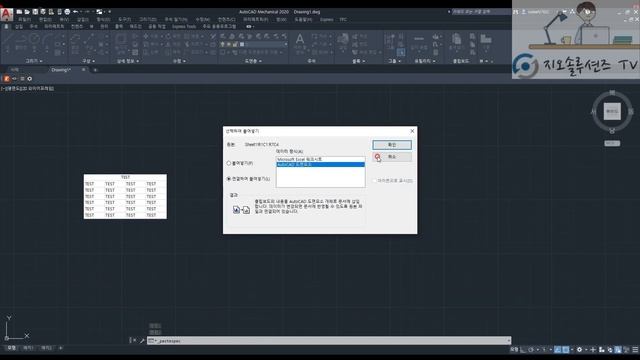Click 취소 (Cancel) in the Paste Special dialog
The height and width of the screenshot is (360, 640).
click(x=392, y=157)
